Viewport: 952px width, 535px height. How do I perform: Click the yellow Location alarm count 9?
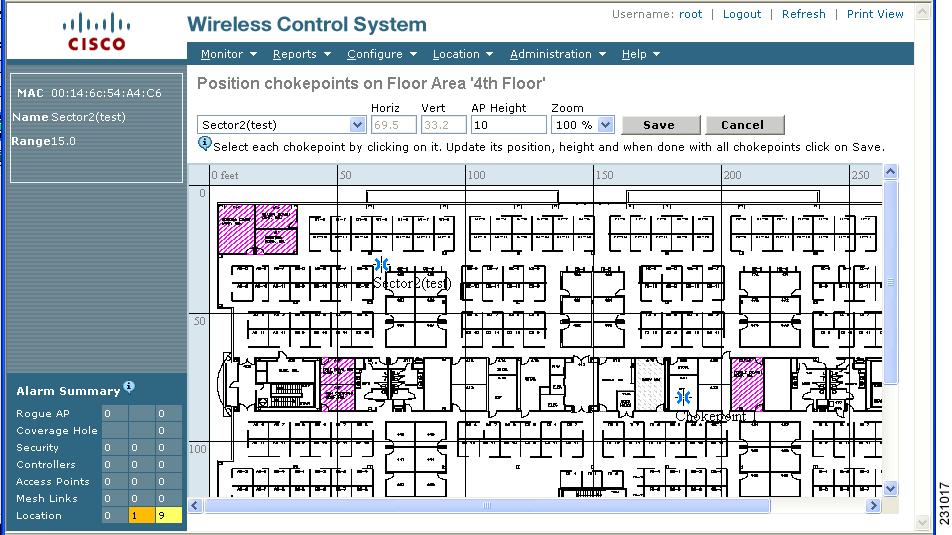[168, 516]
